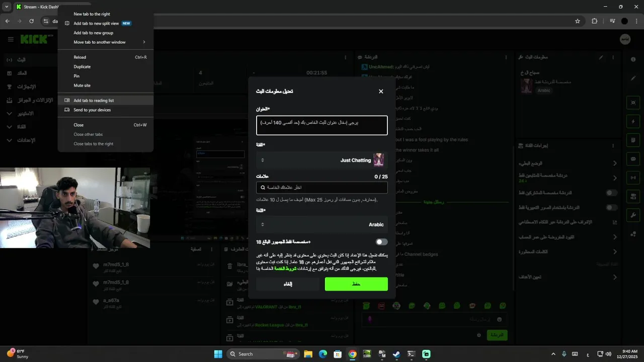Toggle the 18+ audience only switch

[382, 242]
